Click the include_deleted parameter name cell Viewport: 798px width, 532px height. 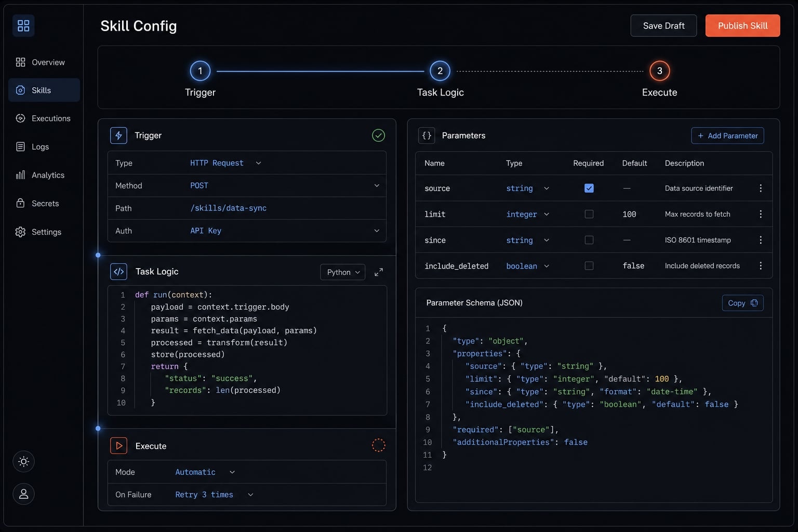pos(456,266)
